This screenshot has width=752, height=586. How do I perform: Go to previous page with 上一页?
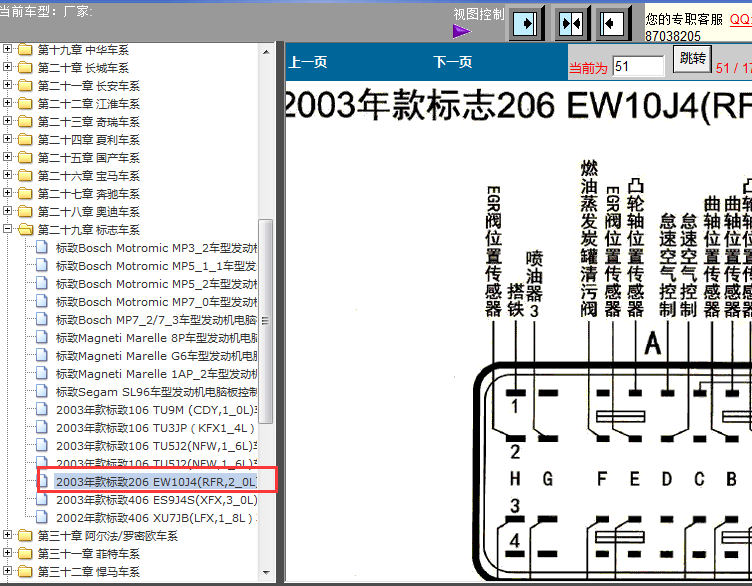[x=308, y=62]
